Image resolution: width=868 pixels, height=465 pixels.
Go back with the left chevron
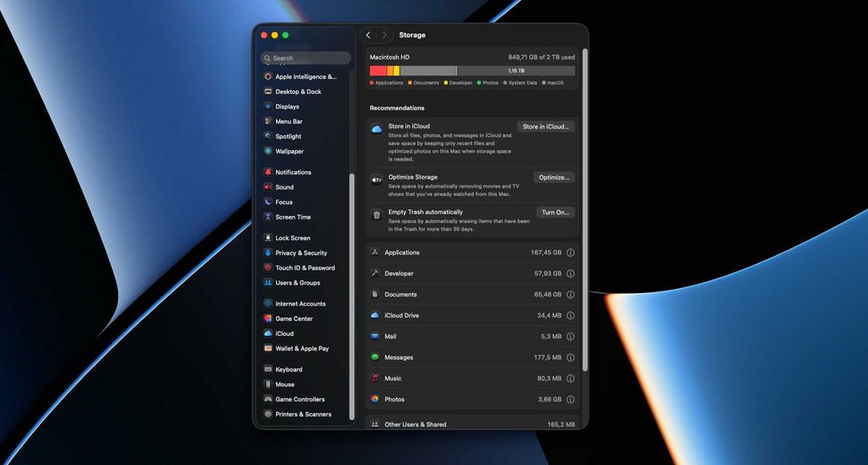[368, 36]
